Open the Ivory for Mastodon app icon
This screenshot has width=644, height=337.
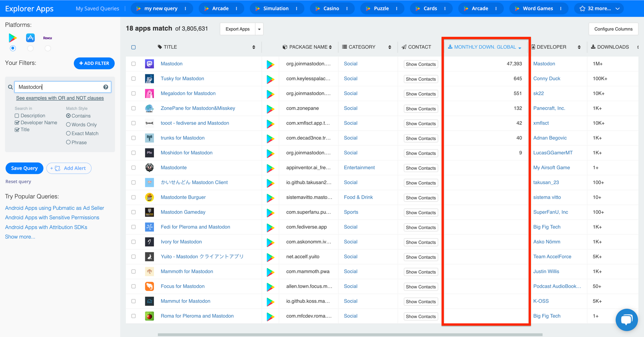pyautogui.click(x=149, y=242)
